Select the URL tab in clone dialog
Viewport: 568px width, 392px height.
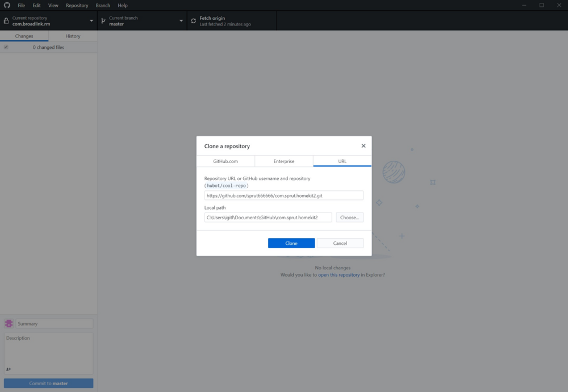342,161
